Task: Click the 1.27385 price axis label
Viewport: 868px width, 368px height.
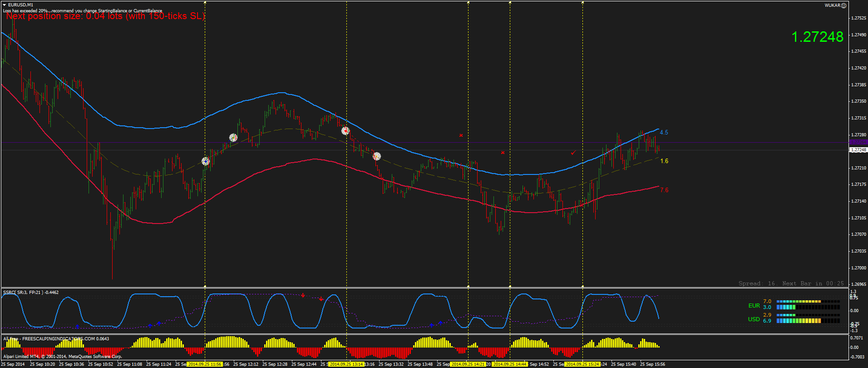Action: pos(858,85)
